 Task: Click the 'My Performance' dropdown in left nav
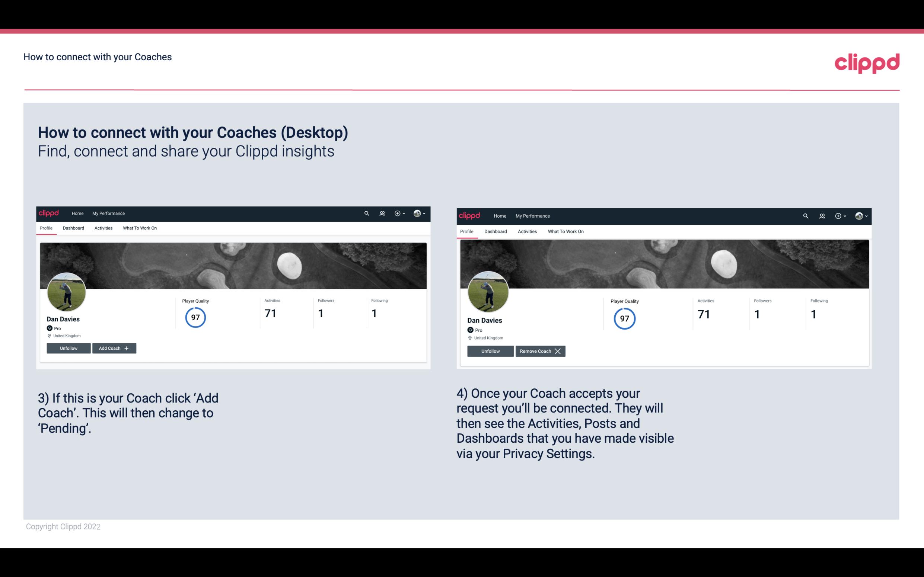click(x=108, y=214)
